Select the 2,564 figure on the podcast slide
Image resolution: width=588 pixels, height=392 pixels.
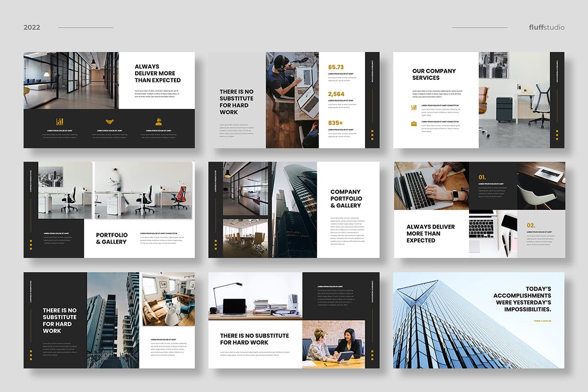pos(336,94)
